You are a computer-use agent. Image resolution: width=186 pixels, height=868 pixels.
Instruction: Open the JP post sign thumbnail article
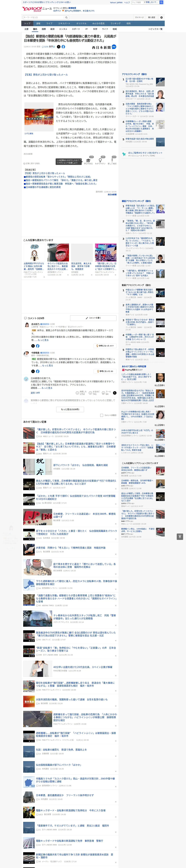click(x=38, y=517)
